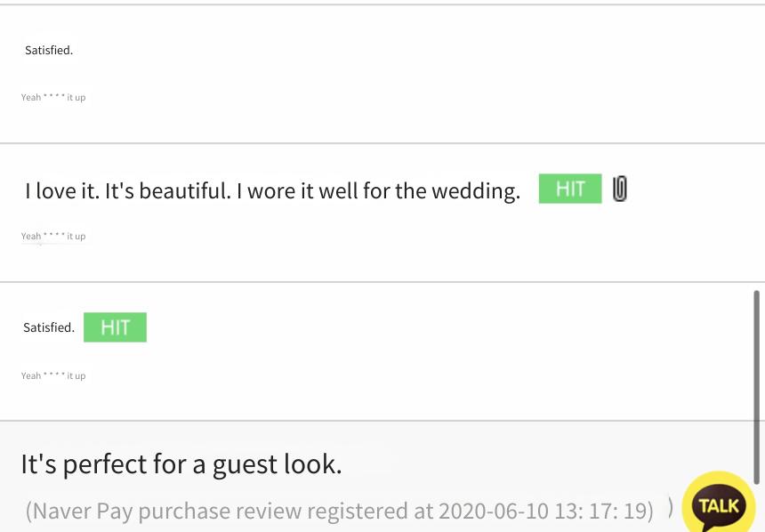The image size is (765, 532).
Task: Click author name under the wedding review
Action: 53,236
